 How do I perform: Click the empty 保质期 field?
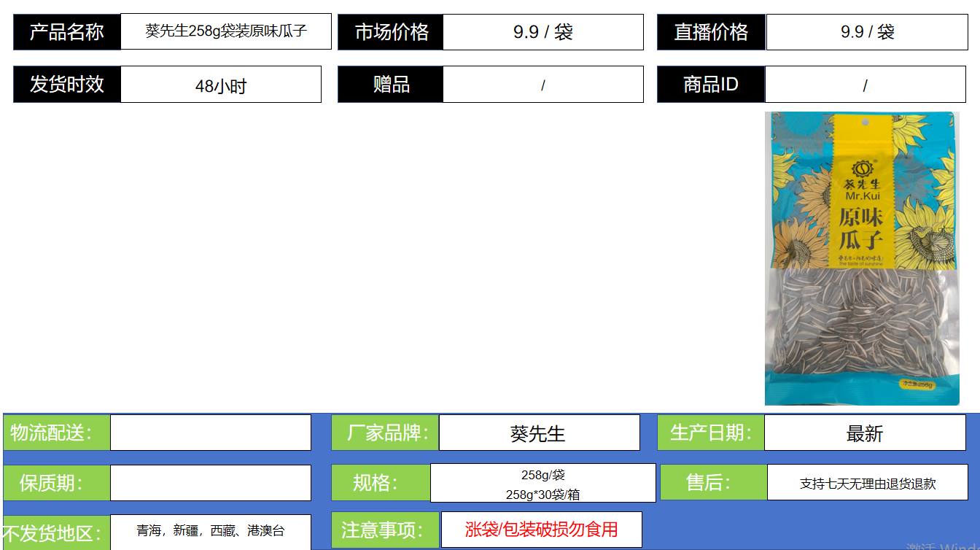[x=210, y=483]
